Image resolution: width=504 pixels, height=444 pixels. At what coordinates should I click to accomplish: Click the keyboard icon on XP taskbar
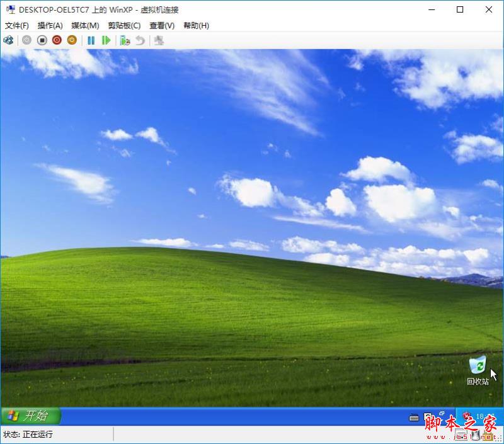(414, 418)
